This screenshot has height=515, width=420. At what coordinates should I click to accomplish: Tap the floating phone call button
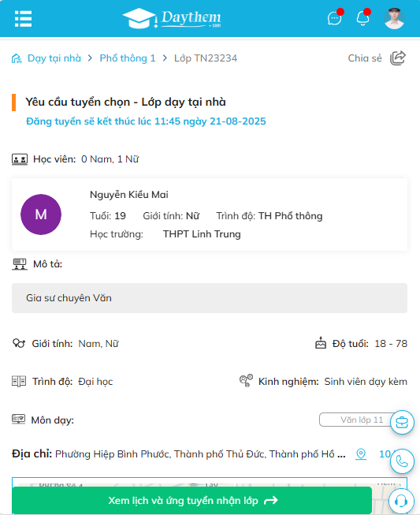click(x=402, y=461)
